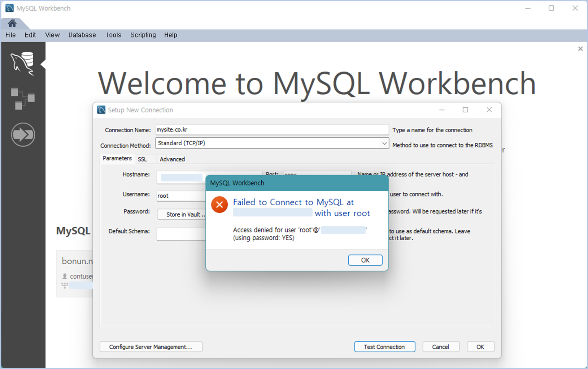Open the Scripting menu
The image size is (588, 369).
143,35
